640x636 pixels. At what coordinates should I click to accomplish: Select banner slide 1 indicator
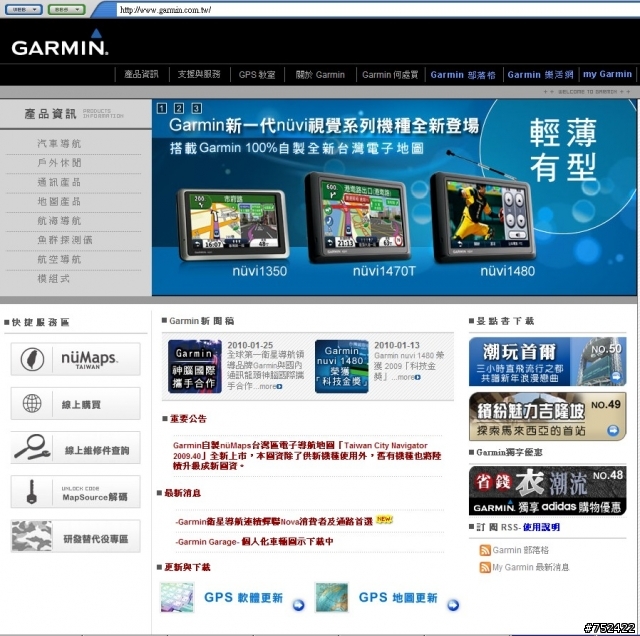pos(162,108)
